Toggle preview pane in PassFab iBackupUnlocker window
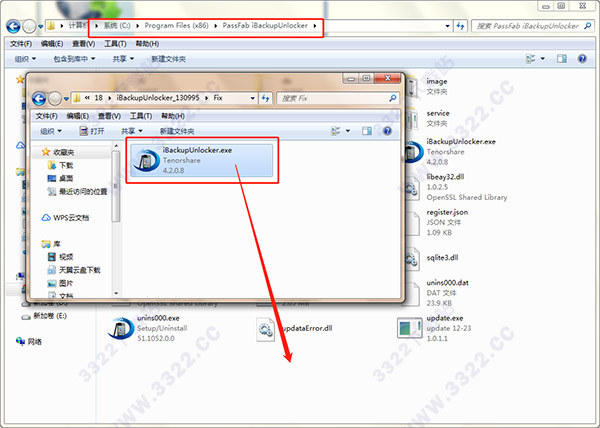The height and width of the screenshot is (428, 600). [562, 59]
